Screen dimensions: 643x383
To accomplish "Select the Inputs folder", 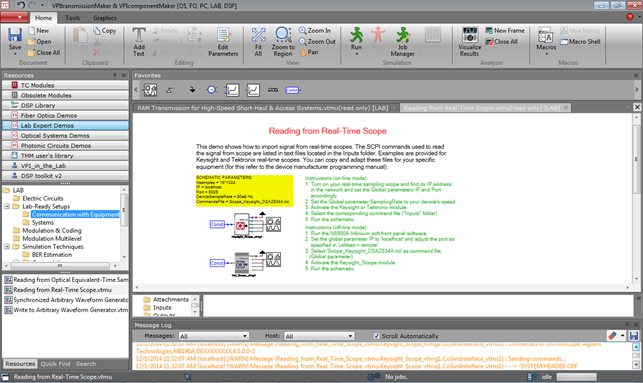I will tap(162, 308).
